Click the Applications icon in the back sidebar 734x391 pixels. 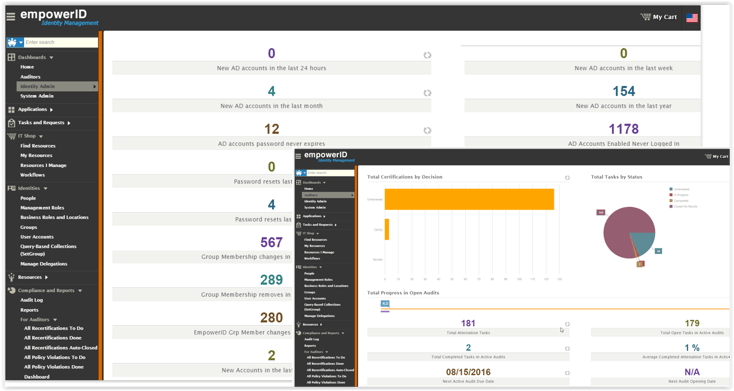11,110
